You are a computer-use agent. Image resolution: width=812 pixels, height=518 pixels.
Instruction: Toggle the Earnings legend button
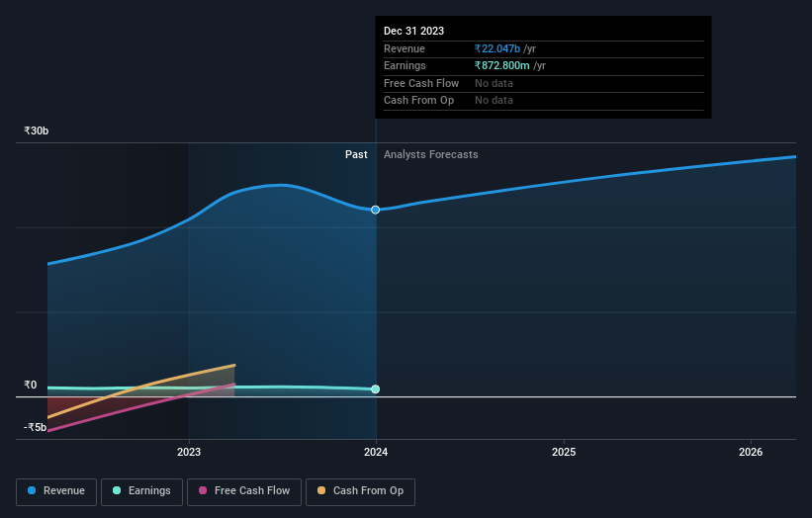[141, 491]
